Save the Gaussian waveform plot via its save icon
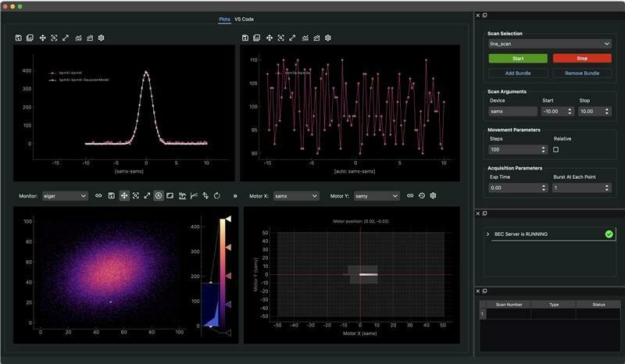 click(x=18, y=37)
